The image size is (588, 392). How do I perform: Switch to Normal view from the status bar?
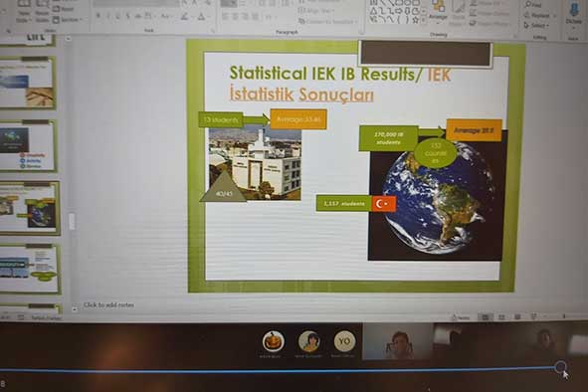point(486,317)
